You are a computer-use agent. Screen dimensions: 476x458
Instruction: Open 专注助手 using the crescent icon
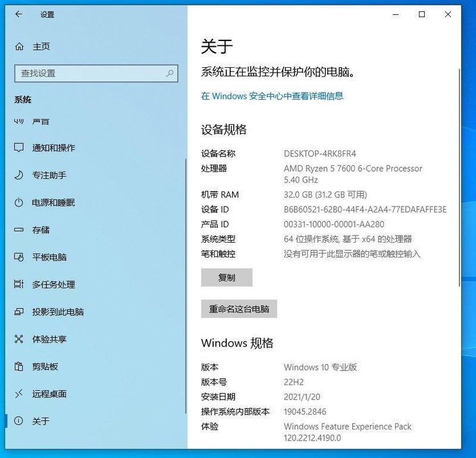tap(18, 175)
